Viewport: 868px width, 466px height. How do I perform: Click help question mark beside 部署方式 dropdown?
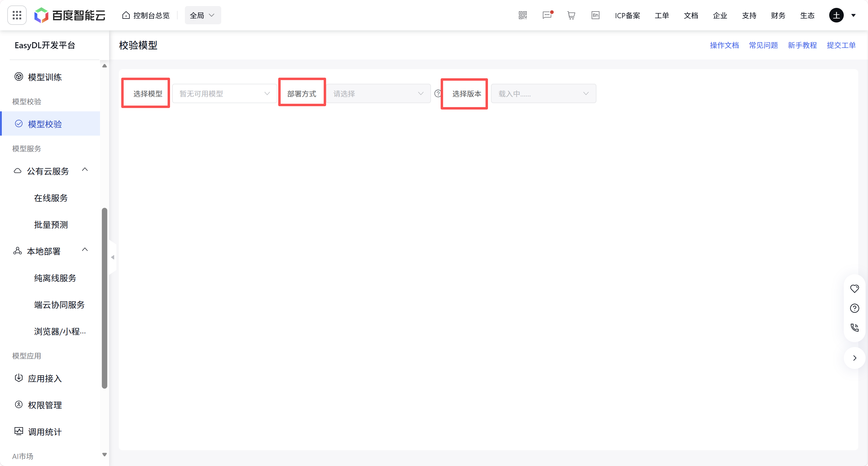pos(437,93)
